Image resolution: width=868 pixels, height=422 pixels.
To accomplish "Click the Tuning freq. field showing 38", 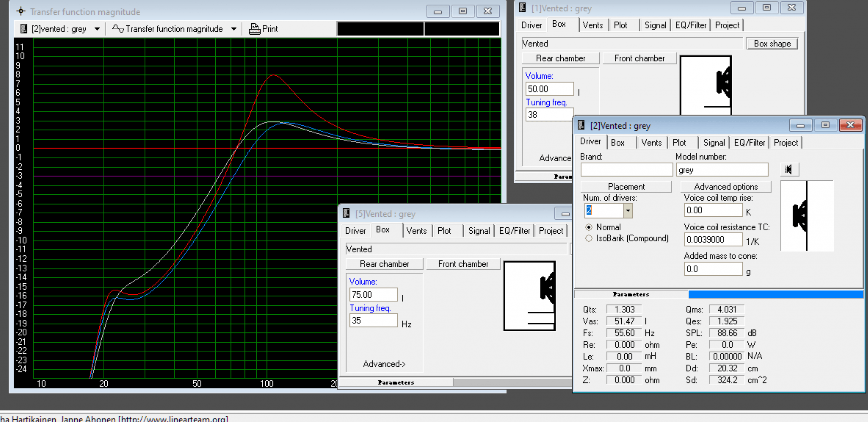I will click(x=550, y=115).
